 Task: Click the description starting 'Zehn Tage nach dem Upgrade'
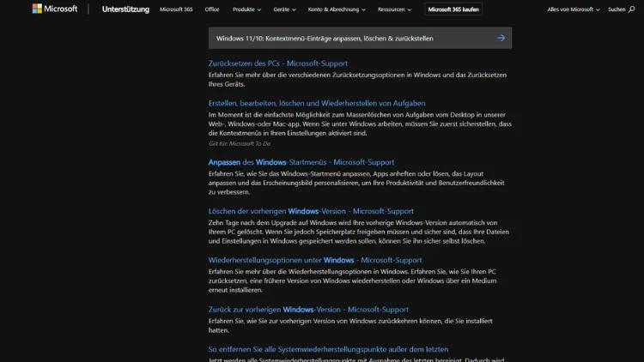coord(359,232)
